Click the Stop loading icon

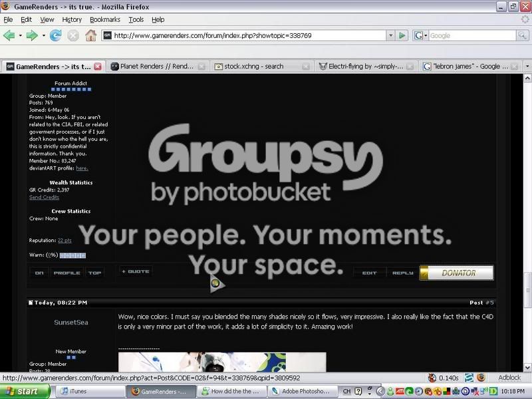coord(73,35)
